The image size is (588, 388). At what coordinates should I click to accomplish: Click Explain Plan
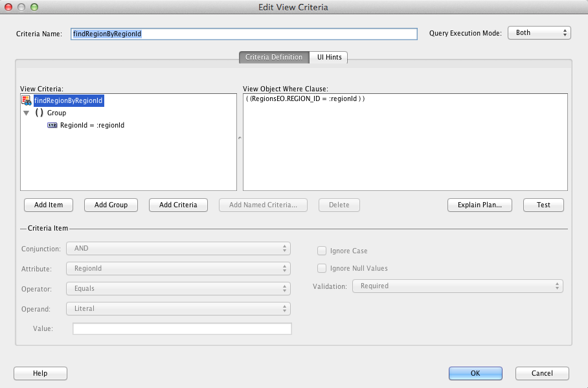point(480,205)
